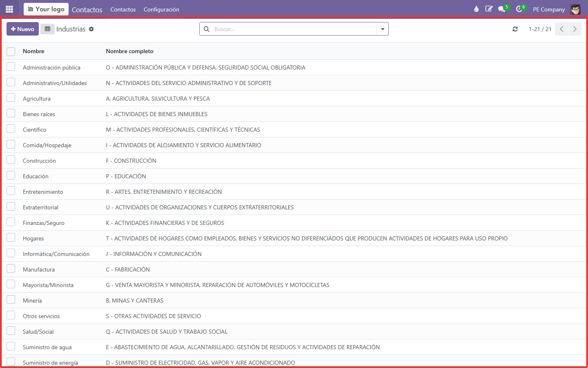
Task: Expand the search options dropdown arrow
Action: [383, 29]
